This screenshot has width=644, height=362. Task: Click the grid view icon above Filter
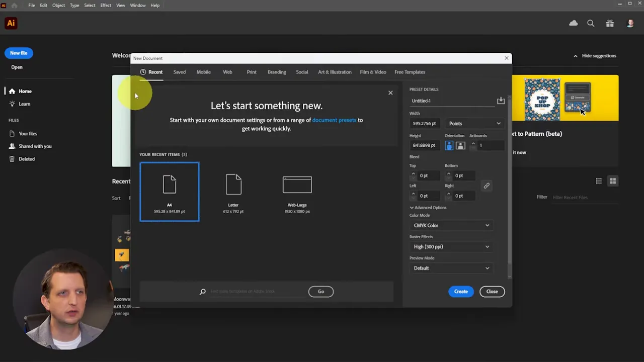click(x=613, y=180)
